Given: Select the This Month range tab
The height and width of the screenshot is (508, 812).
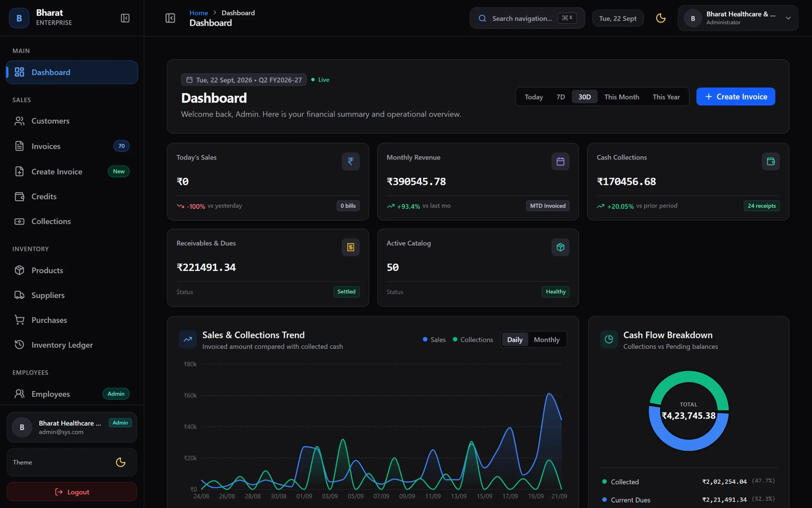Looking at the screenshot, I should pos(622,97).
